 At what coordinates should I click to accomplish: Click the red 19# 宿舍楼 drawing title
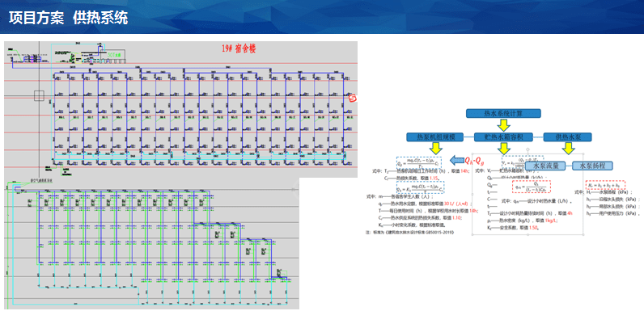(x=239, y=48)
